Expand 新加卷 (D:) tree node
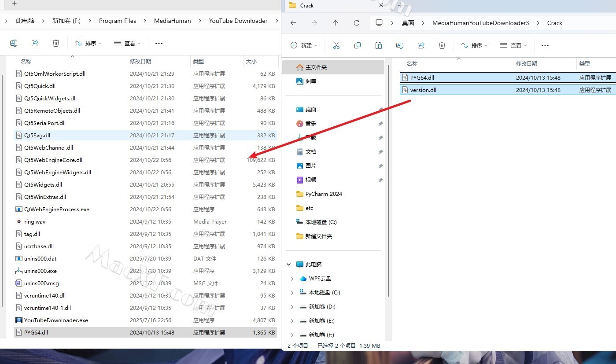 [x=292, y=307]
